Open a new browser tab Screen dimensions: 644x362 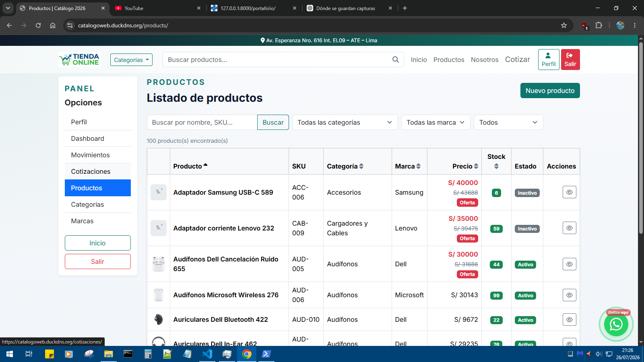[x=405, y=8]
